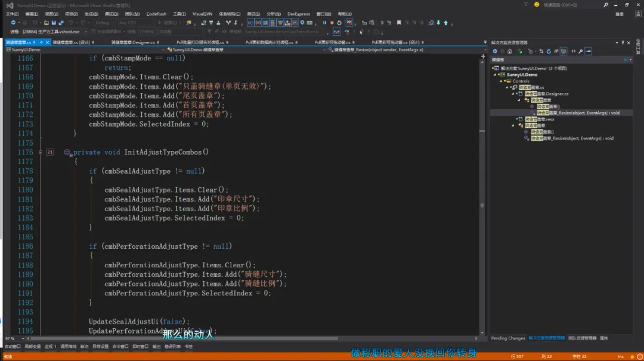
Task: Click the Pending Changes Filter clock icon
Action: click(x=531, y=51)
